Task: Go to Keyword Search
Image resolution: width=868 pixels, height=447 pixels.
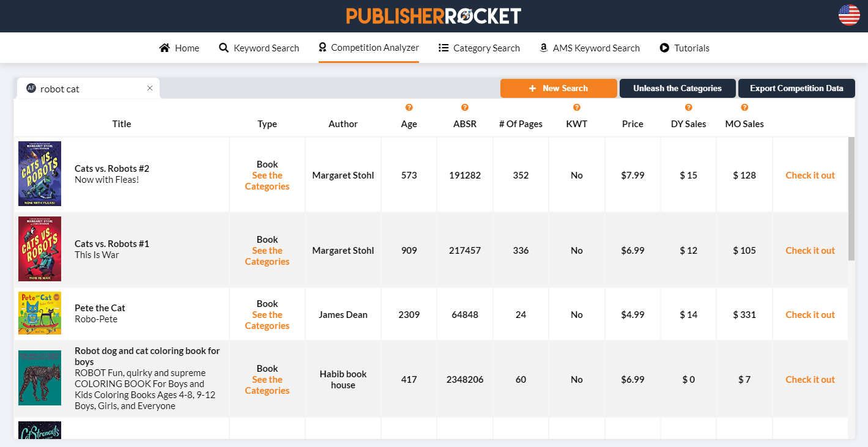Action: 259,48
